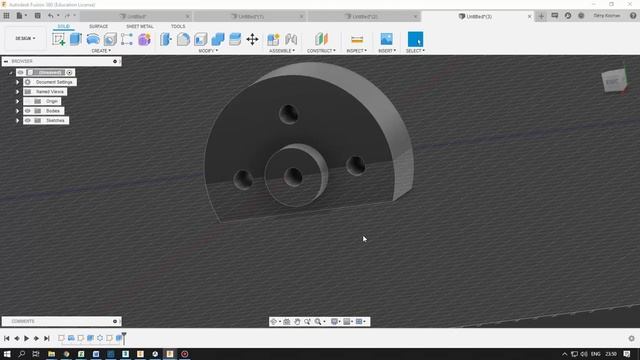Activate the root component radio button

[x=70, y=73]
